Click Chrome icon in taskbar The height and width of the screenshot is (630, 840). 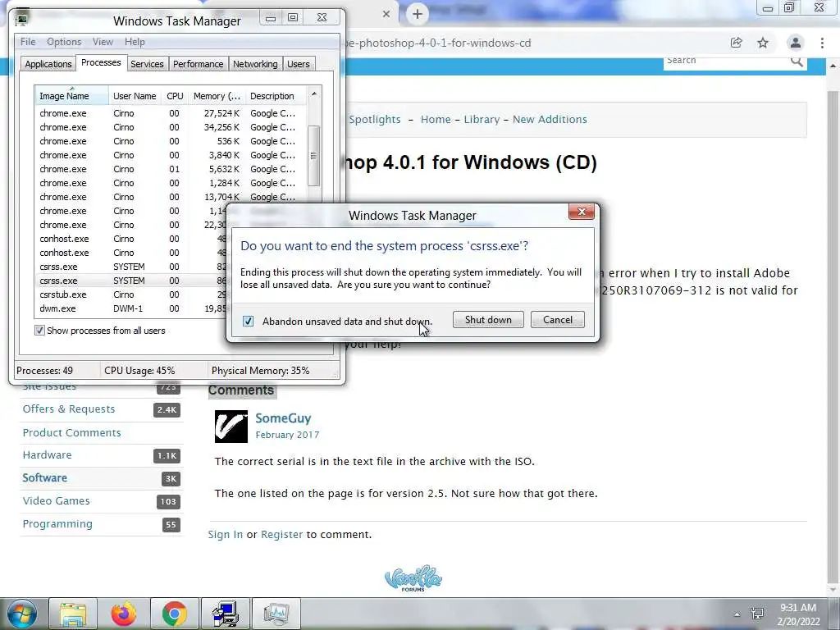(x=175, y=614)
